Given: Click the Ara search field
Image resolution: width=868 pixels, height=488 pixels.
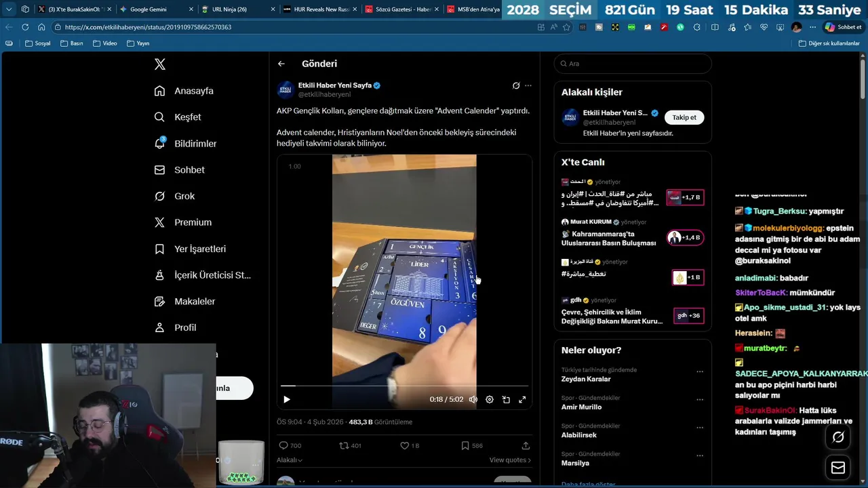Looking at the screenshot, I should [633, 64].
